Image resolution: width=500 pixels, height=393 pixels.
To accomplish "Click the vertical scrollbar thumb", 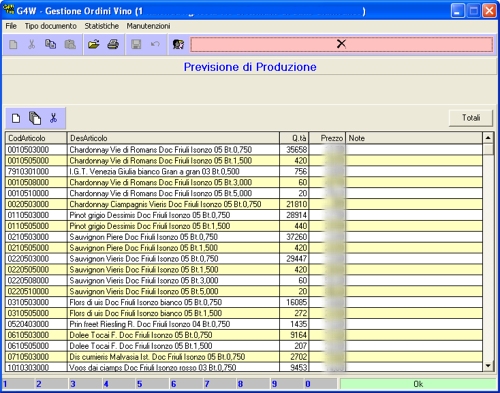I will pos(488,149).
